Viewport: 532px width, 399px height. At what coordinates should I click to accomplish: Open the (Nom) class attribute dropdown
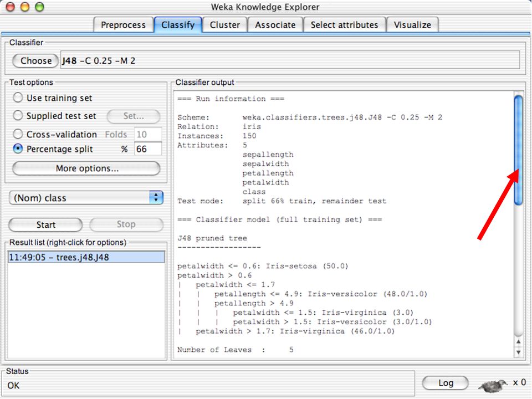[x=86, y=198]
